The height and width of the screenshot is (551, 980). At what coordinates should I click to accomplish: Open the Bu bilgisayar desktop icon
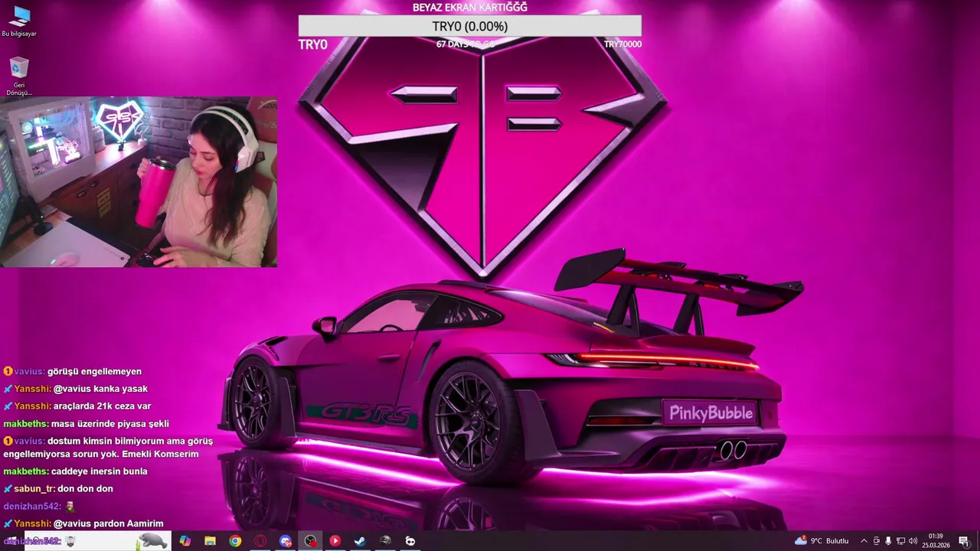point(19,21)
